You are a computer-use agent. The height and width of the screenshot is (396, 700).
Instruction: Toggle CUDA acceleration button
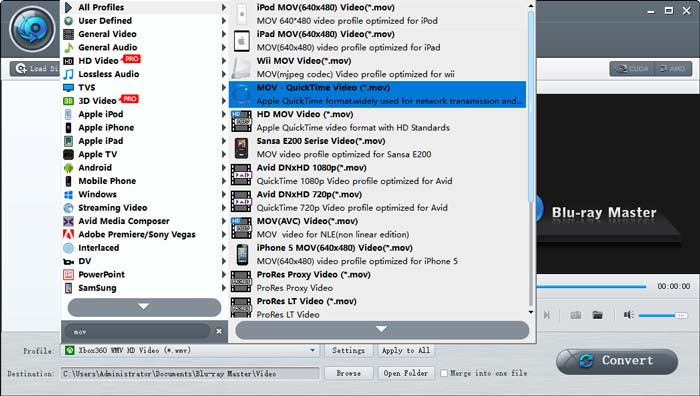pyautogui.click(x=632, y=69)
